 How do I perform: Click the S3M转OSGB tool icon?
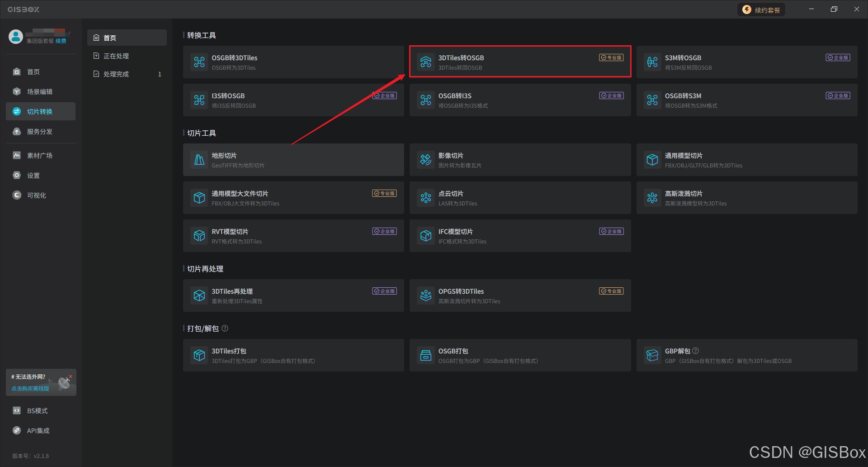click(652, 62)
